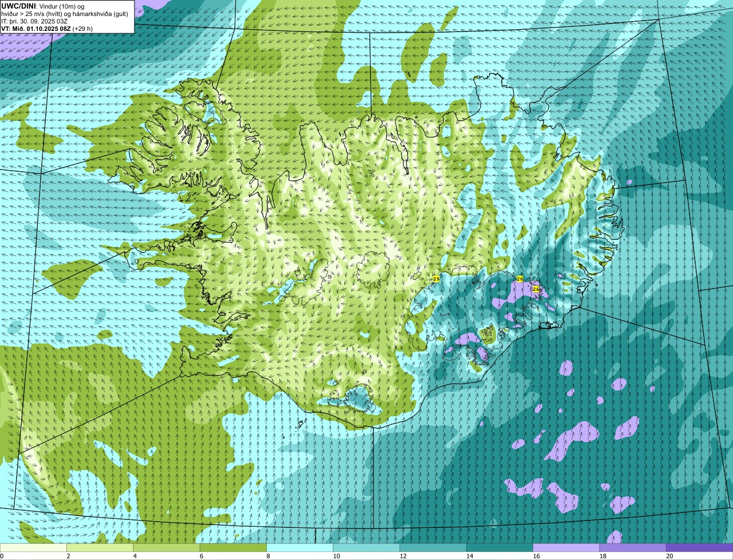Click the scale tick label 18
Screen dimensions: 733x560
(x=602, y=556)
